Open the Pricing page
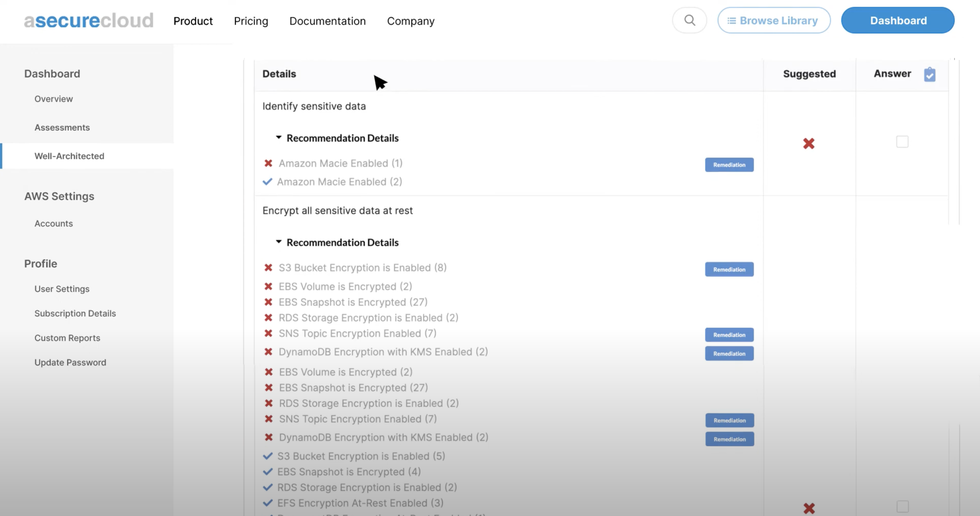 click(x=251, y=21)
